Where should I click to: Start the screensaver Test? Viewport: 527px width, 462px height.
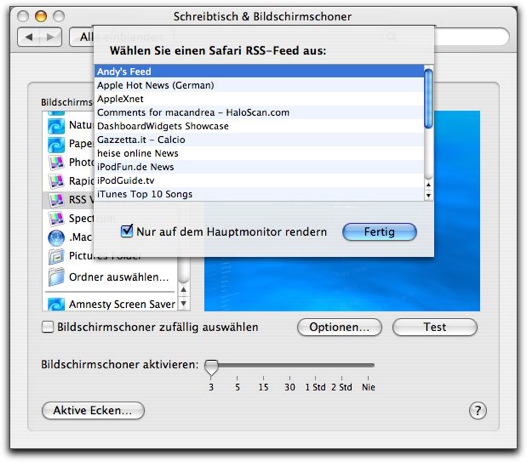coord(435,327)
